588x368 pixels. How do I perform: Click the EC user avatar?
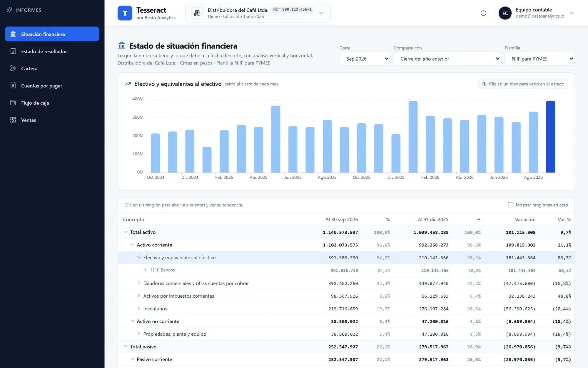coord(505,13)
